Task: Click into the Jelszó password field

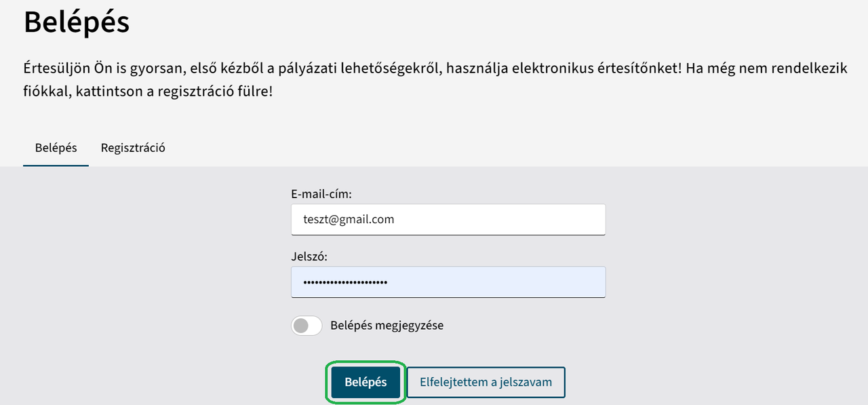Action: 448,282
